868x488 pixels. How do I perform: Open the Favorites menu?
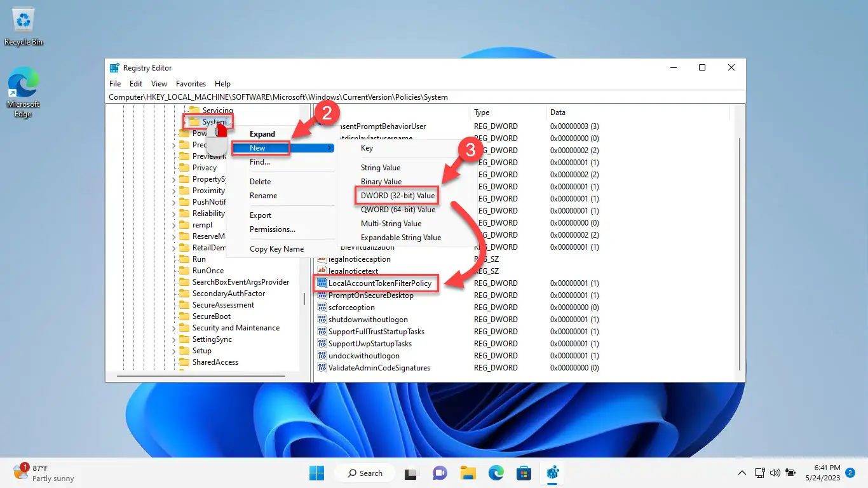(191, 84)
